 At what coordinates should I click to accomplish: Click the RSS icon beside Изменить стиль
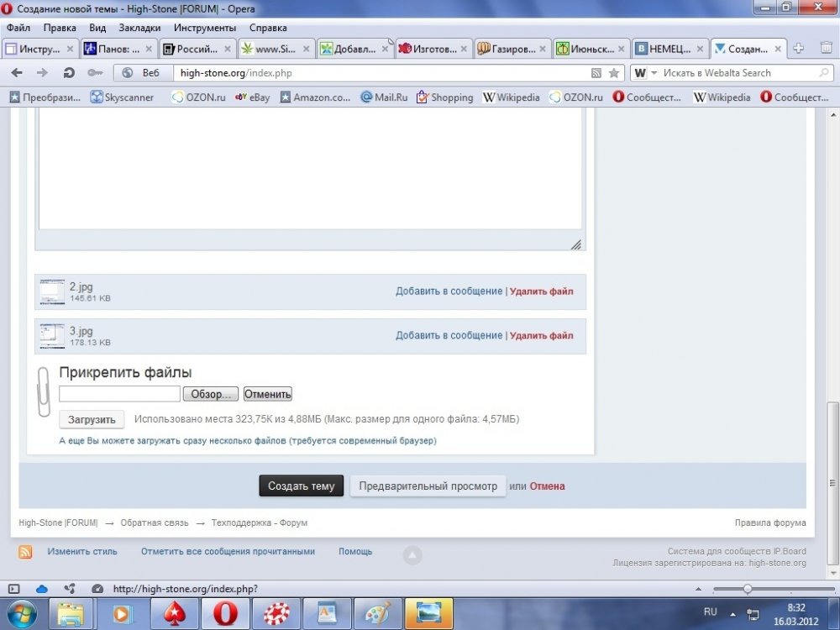25,552
